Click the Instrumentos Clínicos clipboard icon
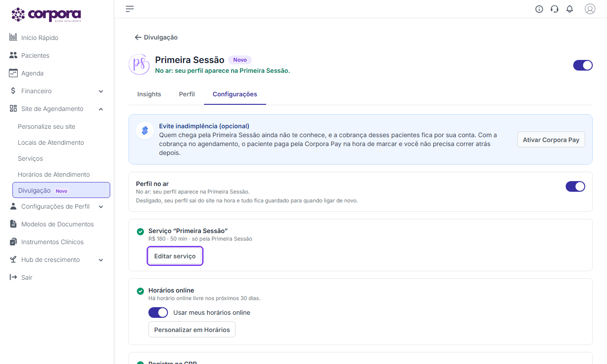Image resolution: width=607 pixels, height=364 pixels. click(13, 242)
